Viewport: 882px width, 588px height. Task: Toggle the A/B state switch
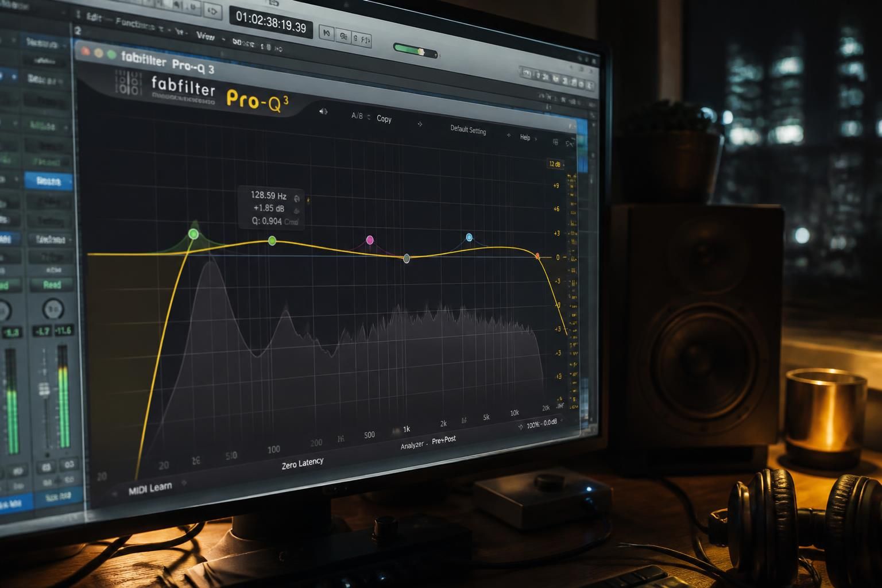point(357,116)
